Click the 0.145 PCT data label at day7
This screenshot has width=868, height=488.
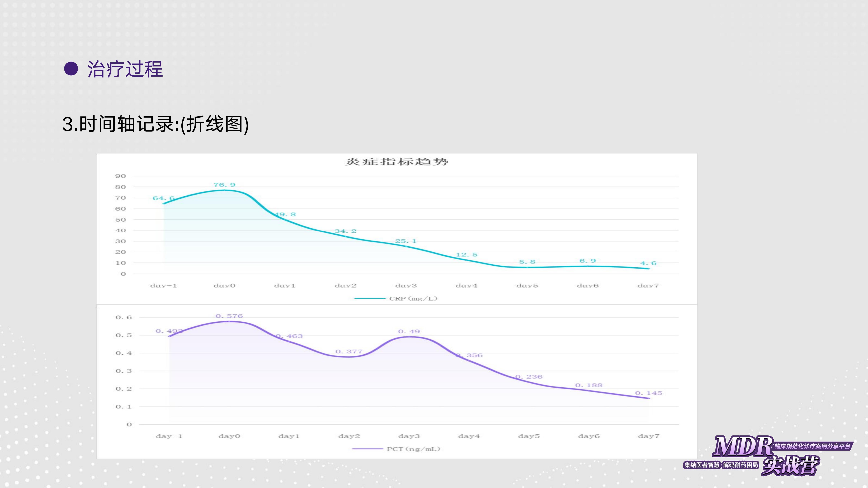pyautogui.click(x=649, y=393)
